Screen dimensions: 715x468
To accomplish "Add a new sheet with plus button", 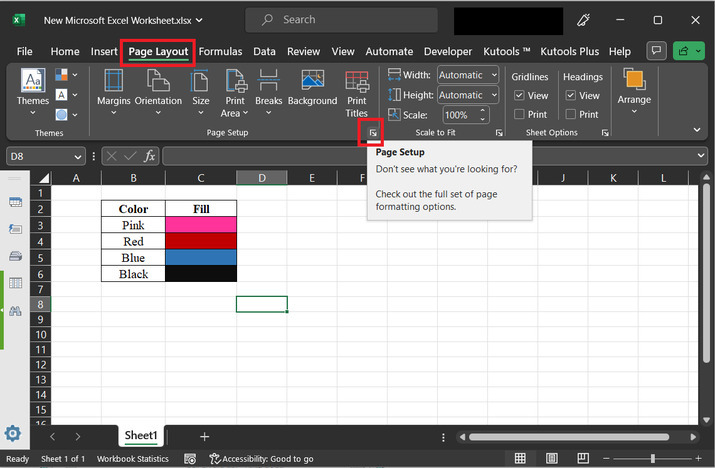I will (x=204, y=437).
